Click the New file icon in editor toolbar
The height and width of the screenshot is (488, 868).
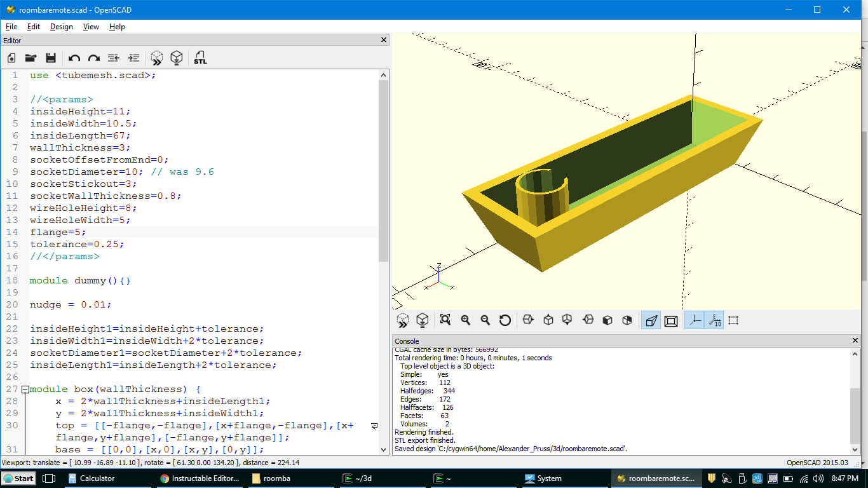(11, 58)
